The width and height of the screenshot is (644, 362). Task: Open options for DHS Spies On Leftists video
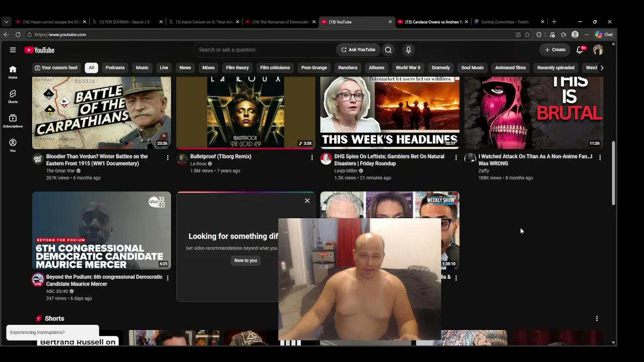[456, 157]
